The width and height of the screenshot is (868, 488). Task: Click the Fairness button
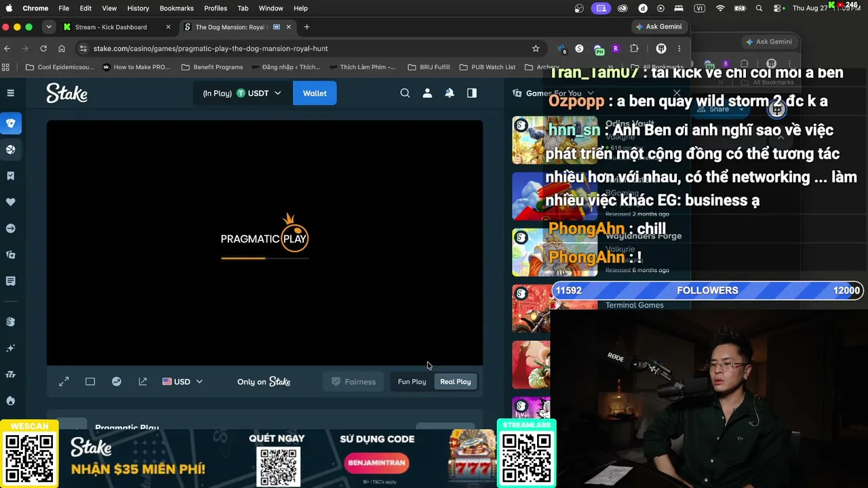[x=353, y=382]
